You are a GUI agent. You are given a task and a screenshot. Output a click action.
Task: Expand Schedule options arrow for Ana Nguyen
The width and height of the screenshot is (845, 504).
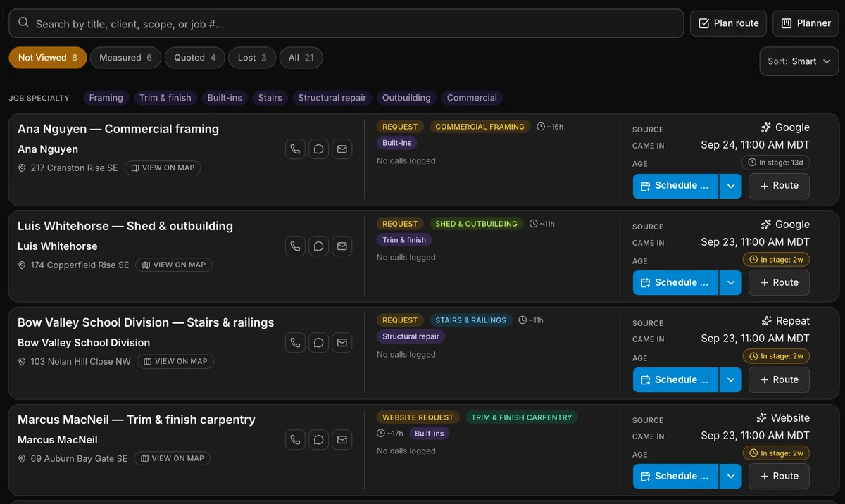click(x=730, y=186)
